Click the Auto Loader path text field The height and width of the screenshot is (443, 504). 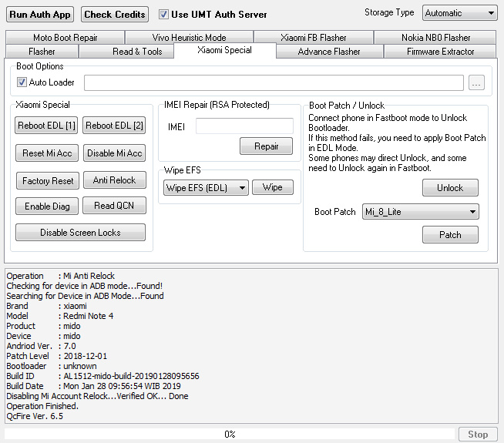click(274, 82)
